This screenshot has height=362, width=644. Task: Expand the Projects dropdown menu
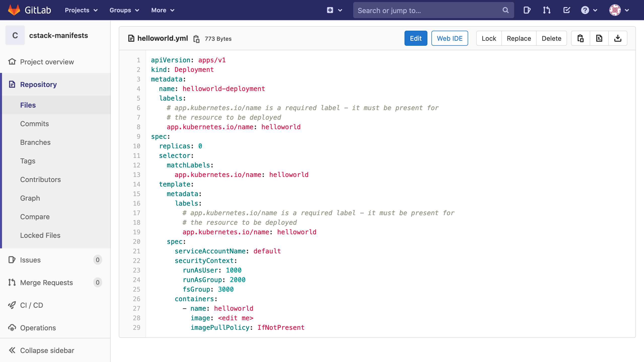tap(81, 10)
